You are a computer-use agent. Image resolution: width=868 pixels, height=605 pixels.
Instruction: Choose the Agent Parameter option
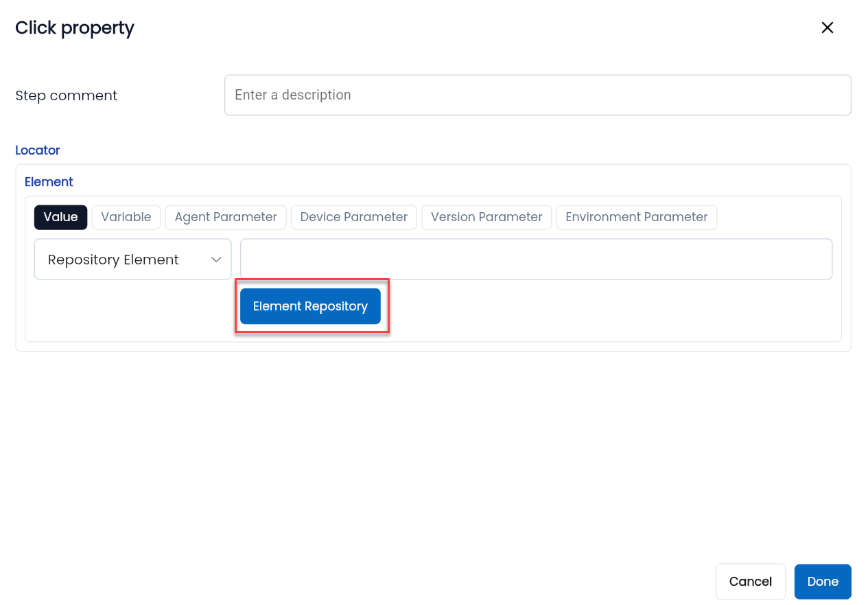pyautogui.click(x=226, y=217)
